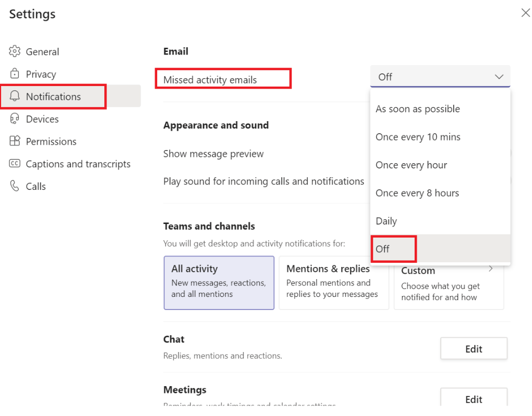Click the Privacy lock icon

point(15,74)
